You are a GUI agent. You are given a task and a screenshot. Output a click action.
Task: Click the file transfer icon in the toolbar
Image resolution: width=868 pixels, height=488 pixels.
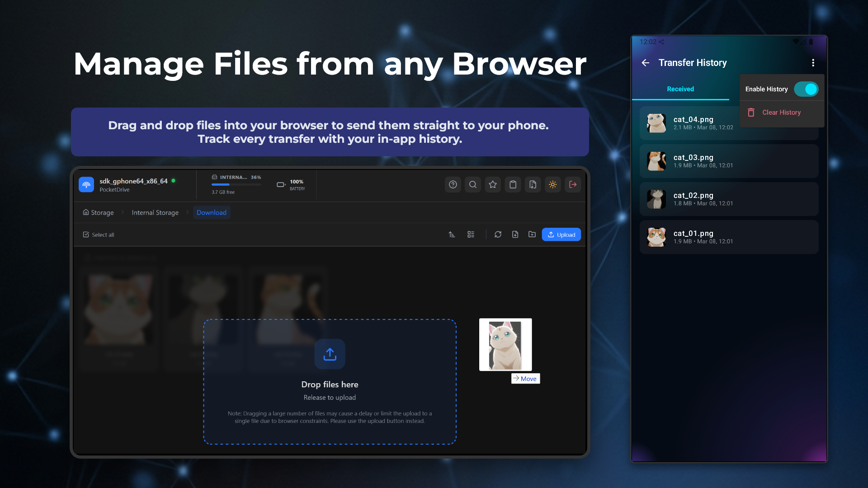pyautogui.click(x=533, y=184)
